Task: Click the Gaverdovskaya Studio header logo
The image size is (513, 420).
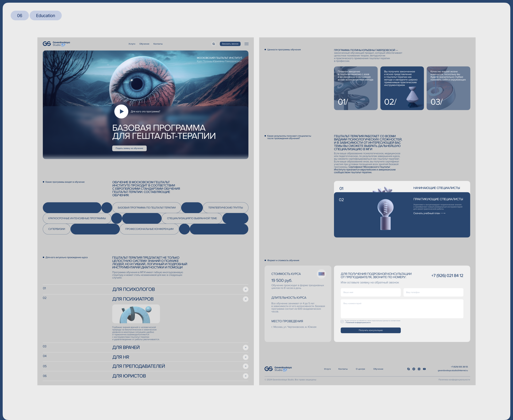Action: tap(56, 44)
